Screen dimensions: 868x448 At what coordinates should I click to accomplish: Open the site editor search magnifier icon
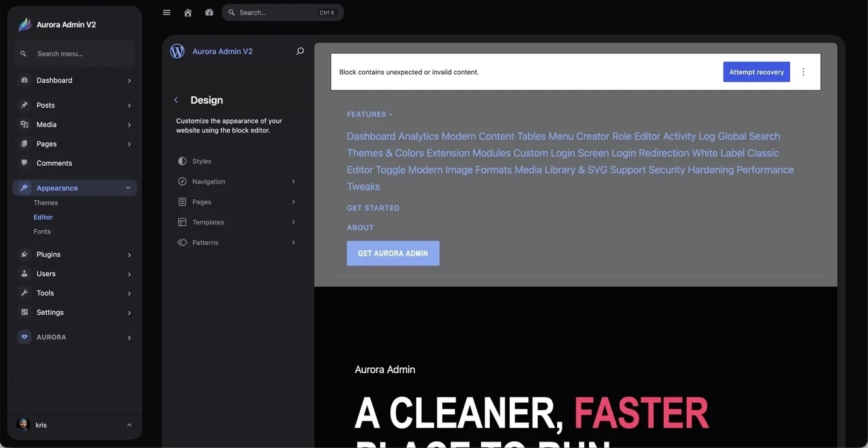pos(300,51)
